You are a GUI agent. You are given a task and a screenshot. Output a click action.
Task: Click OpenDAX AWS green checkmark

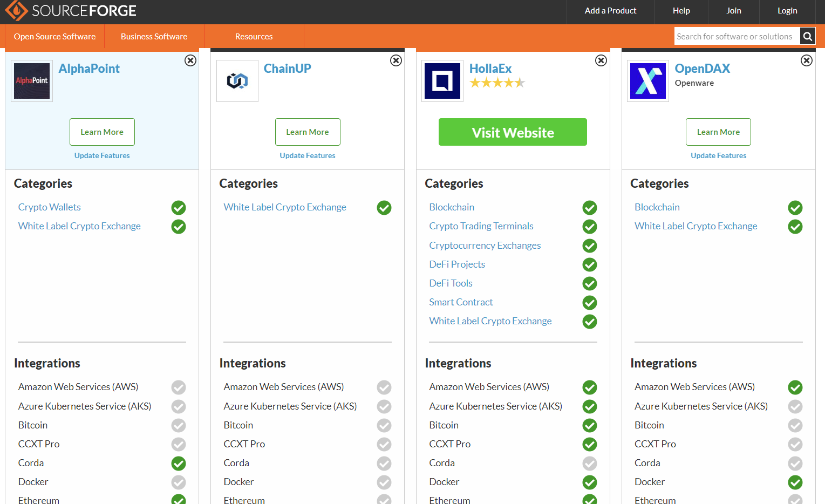click(795, 387)
